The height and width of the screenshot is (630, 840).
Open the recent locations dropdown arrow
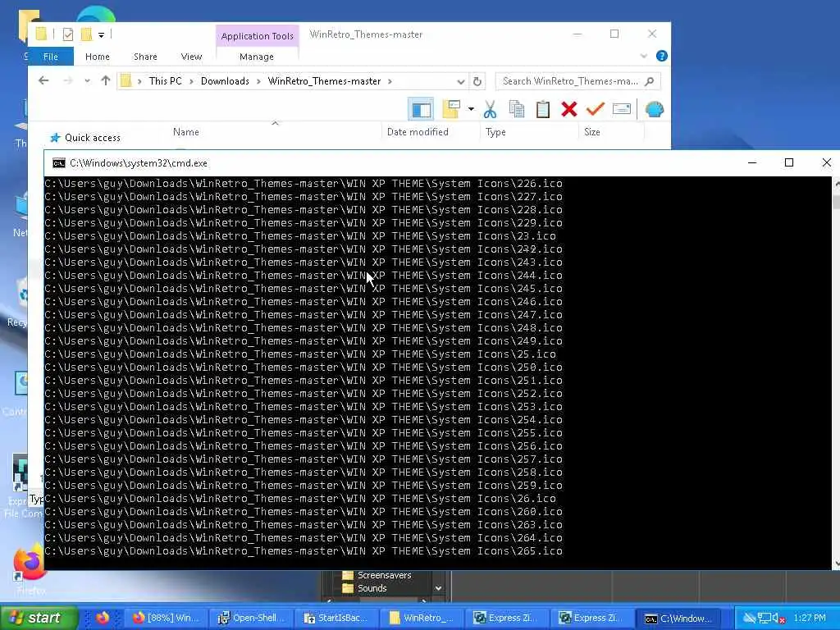[x=87, y=81]
